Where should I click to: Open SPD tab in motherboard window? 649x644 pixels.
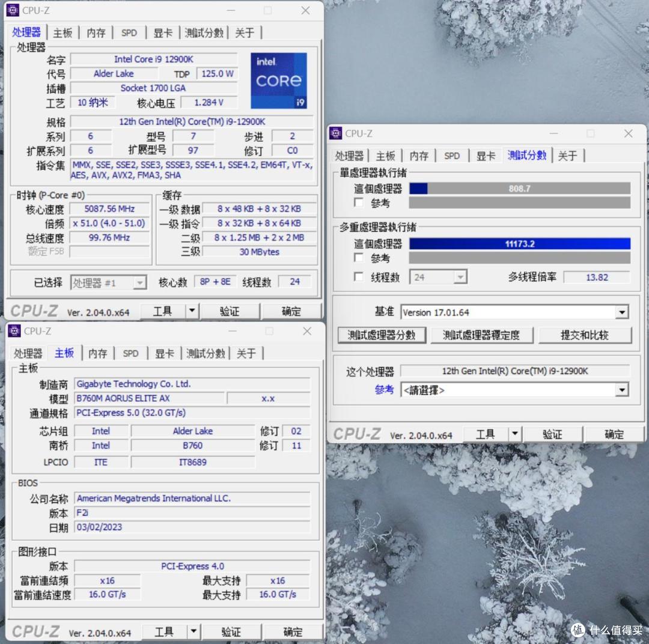[131, 353]
